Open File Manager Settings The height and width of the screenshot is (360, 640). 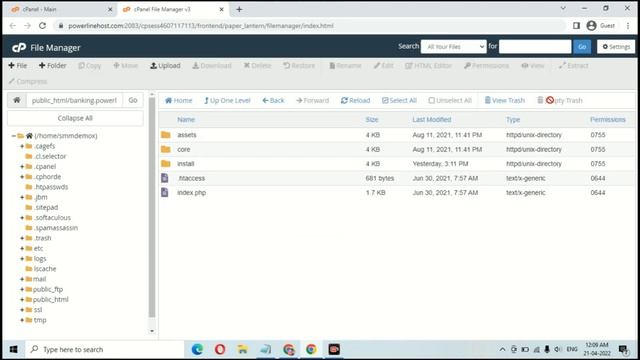(616, 47)
